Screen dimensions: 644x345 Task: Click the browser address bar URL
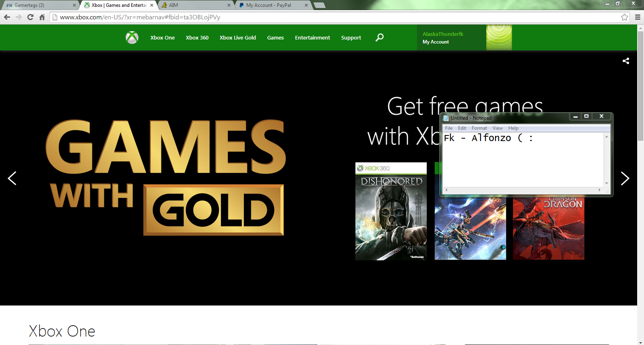140,17
